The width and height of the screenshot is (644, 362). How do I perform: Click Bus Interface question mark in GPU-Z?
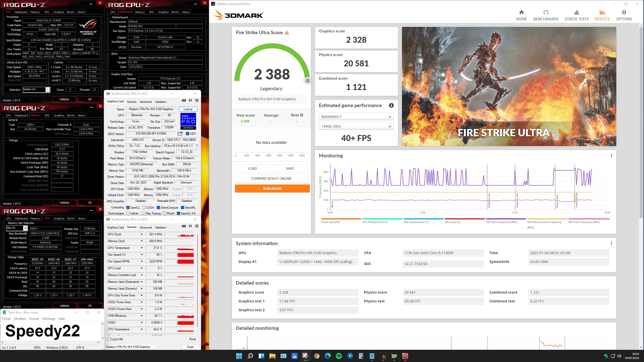(x=197, y=146)
